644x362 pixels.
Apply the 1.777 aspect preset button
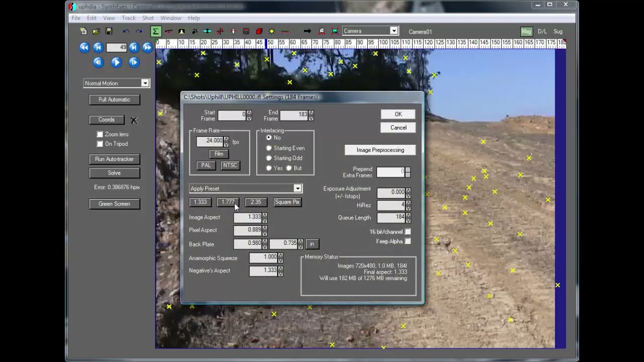(x=228, y=202)
